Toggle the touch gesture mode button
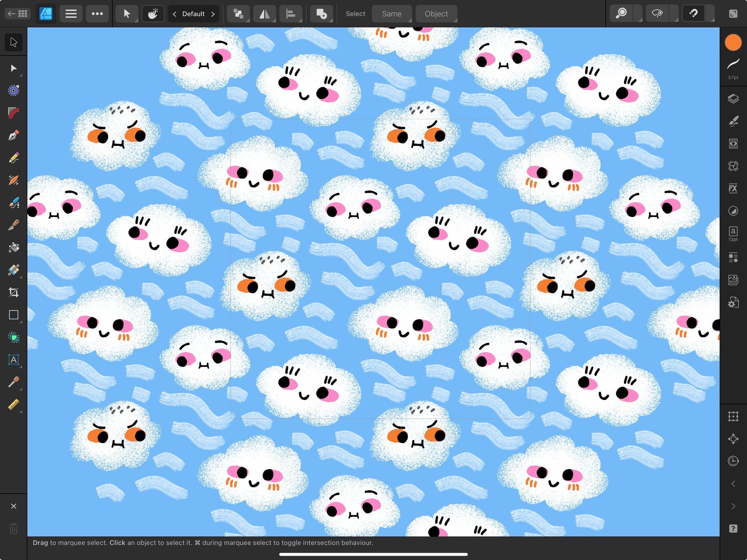Image resolution: width=747 pixels, height=560 pixels. pyautogui.click(x=153, y=14)
